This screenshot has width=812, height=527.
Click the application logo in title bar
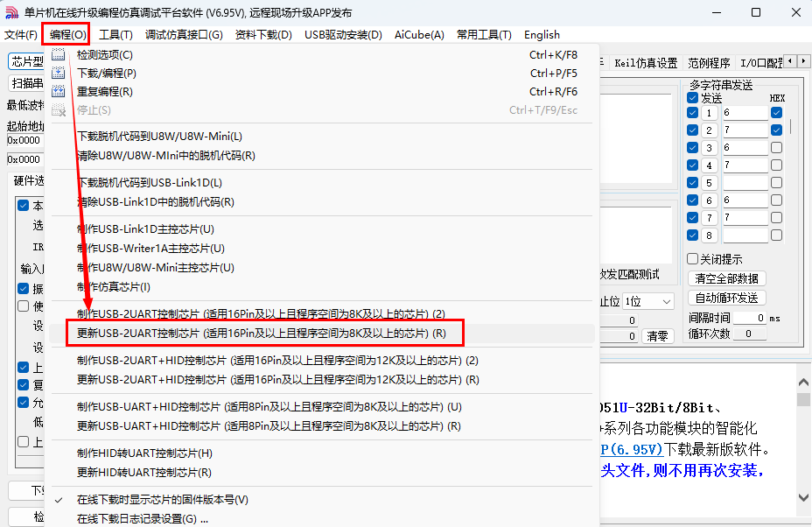pos(11,12)
